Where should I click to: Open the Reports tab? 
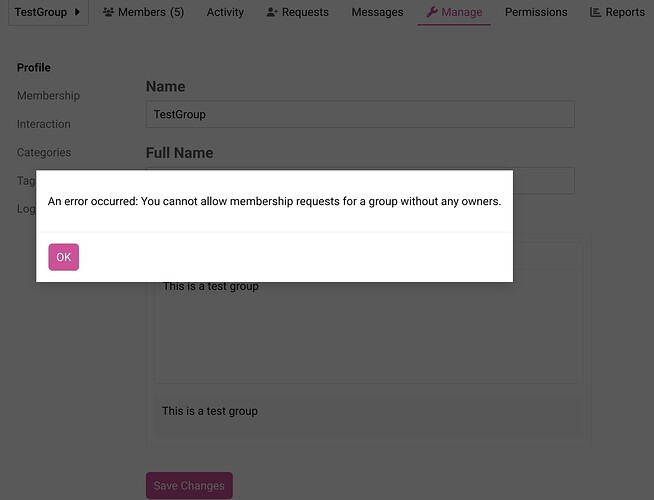pyautogui.click(x=617, y=12)
